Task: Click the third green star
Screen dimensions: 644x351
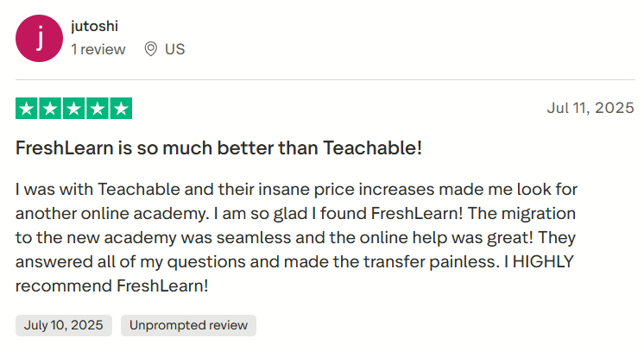Action: (73, 109)
